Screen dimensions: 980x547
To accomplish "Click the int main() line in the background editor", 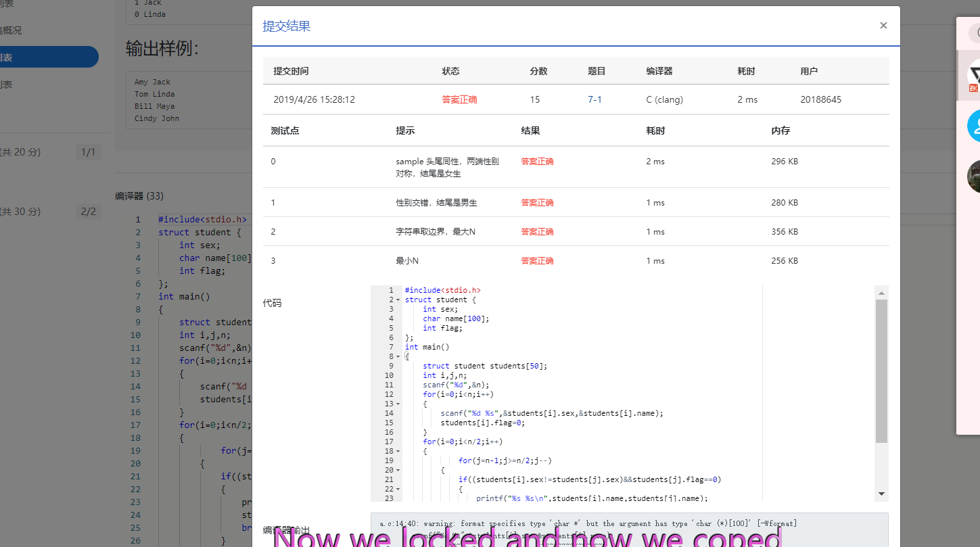I will (184, 296).
